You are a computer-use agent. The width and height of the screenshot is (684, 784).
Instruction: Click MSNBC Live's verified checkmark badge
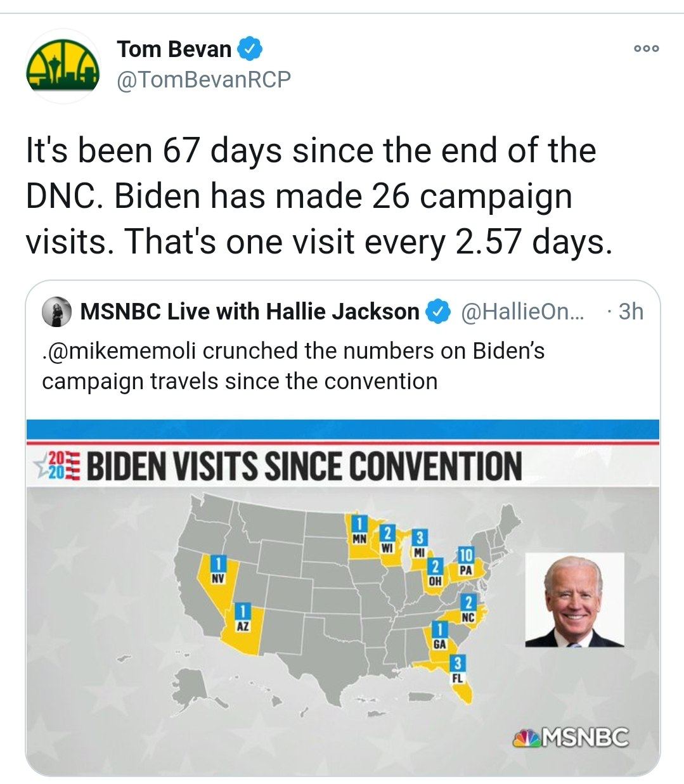click(438, 312)
